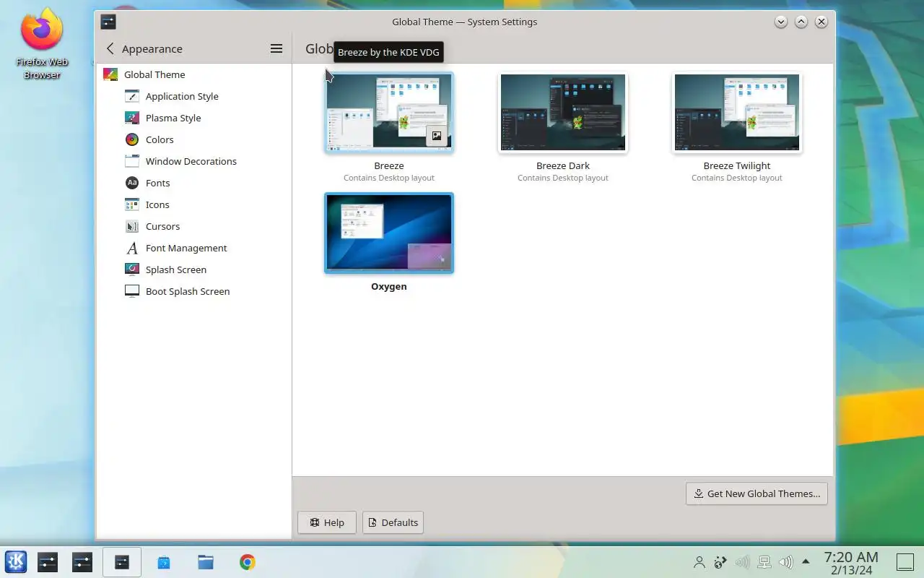924x578 pixels.
Task: Select the Breeze Twilight theme thumbnail
Action: 737,113
